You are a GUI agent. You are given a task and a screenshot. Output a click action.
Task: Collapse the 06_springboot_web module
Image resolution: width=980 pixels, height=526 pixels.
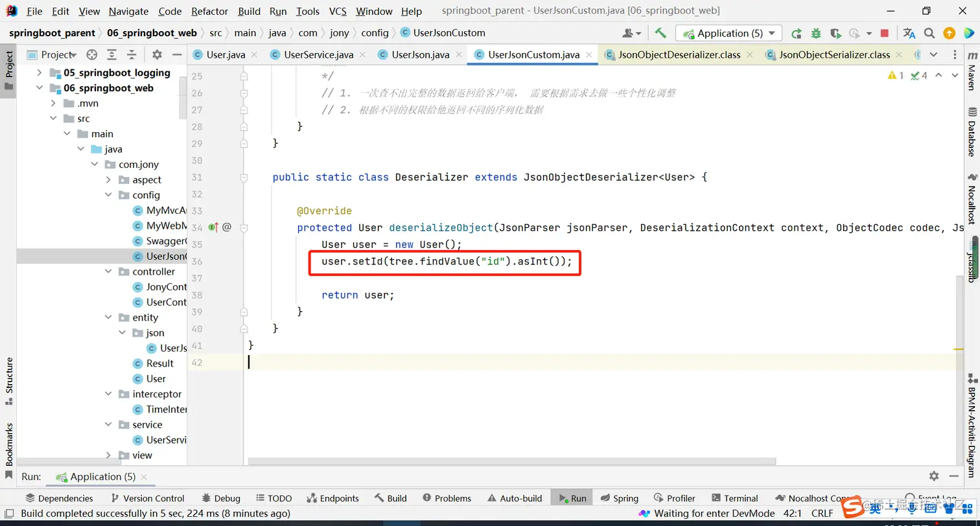[x=40, y=87]
